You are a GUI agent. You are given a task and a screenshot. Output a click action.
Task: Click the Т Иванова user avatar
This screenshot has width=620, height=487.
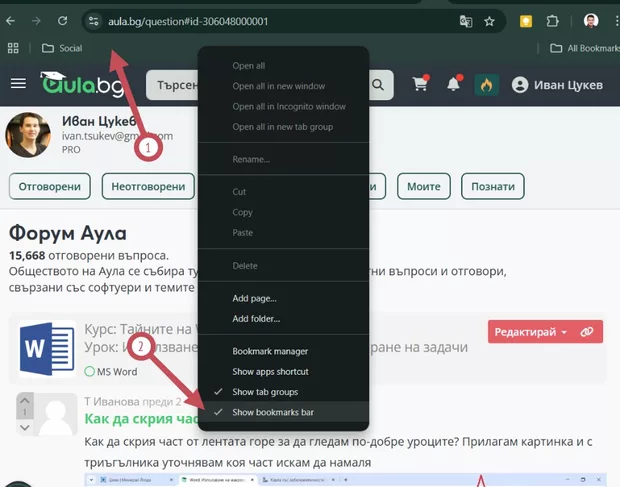(x=56, y=414)
